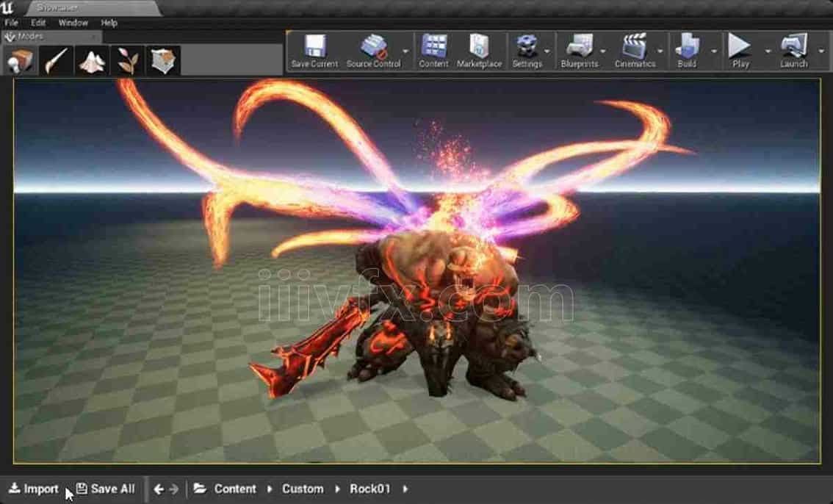Screen dimensions: 833x504
Task: Click the folder icon before Content path
Action: click(200, 488)
